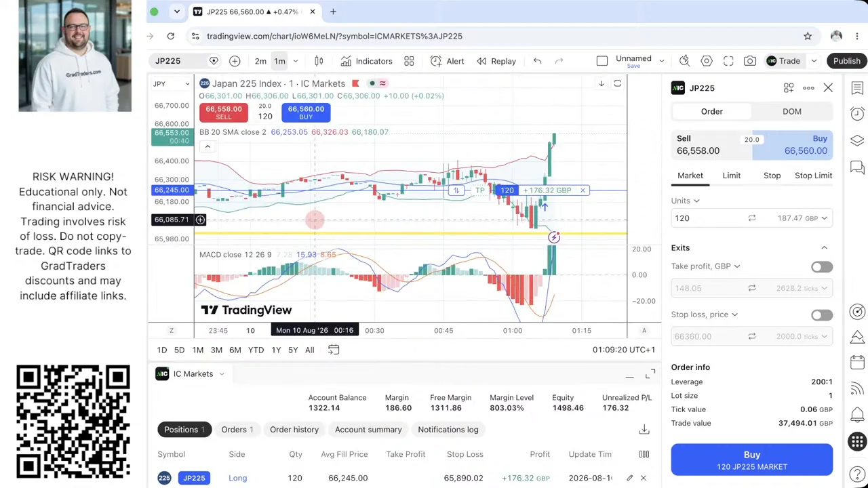
Task: Swap units conversion in the Units field
Action: click(751, 218)
